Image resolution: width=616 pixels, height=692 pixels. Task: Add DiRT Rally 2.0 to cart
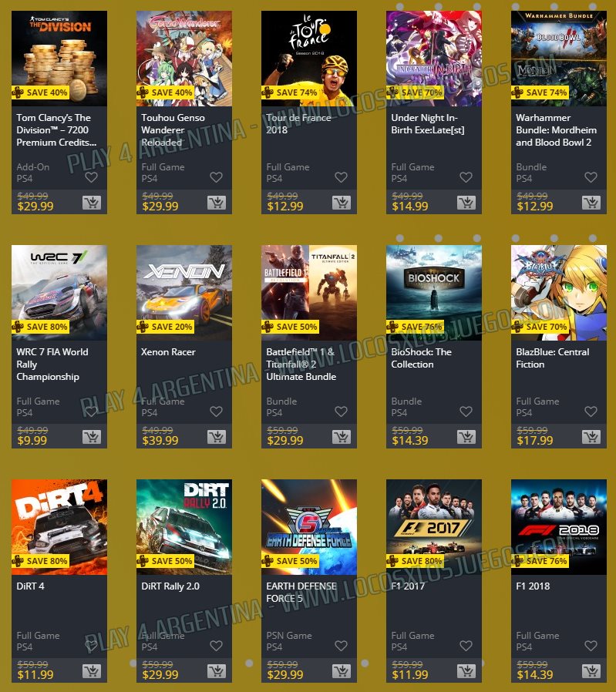click(217, 671)
